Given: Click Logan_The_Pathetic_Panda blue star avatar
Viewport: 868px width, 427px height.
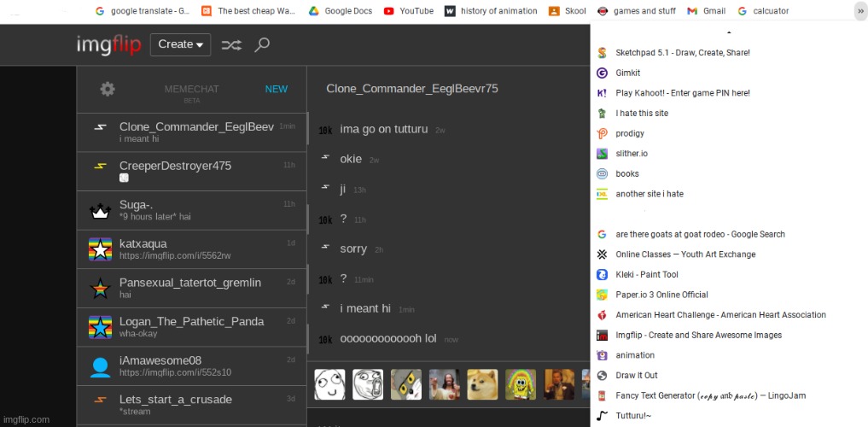Looking at the screenshot, I should click(x=100, y=327).
